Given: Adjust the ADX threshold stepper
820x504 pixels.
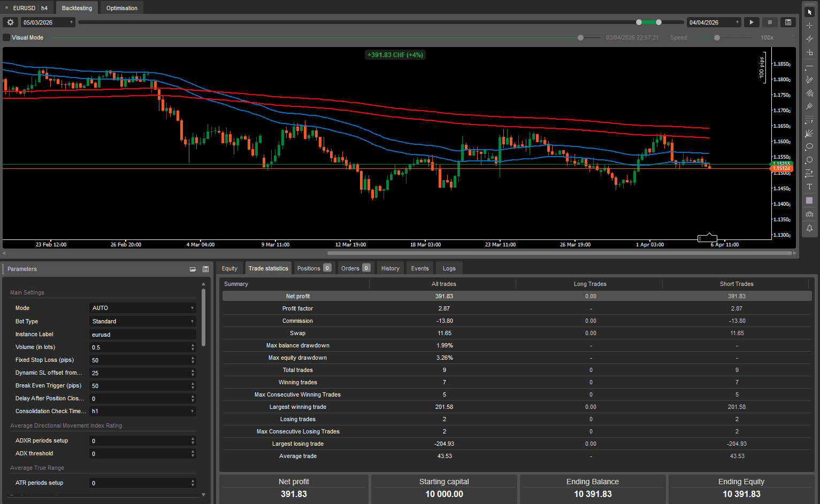Looking at the screenshot, I should [193, 454].
